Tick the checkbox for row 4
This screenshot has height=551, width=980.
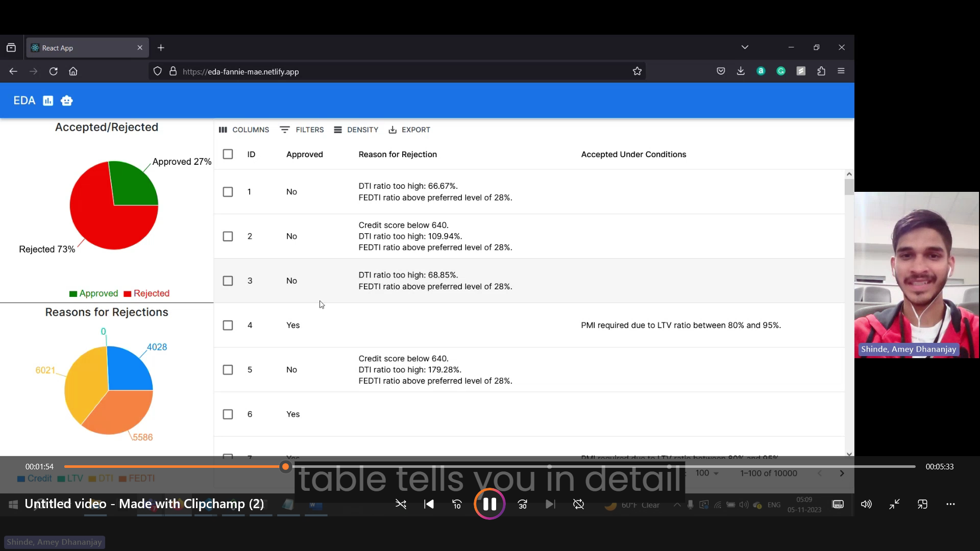click(228, 325)
